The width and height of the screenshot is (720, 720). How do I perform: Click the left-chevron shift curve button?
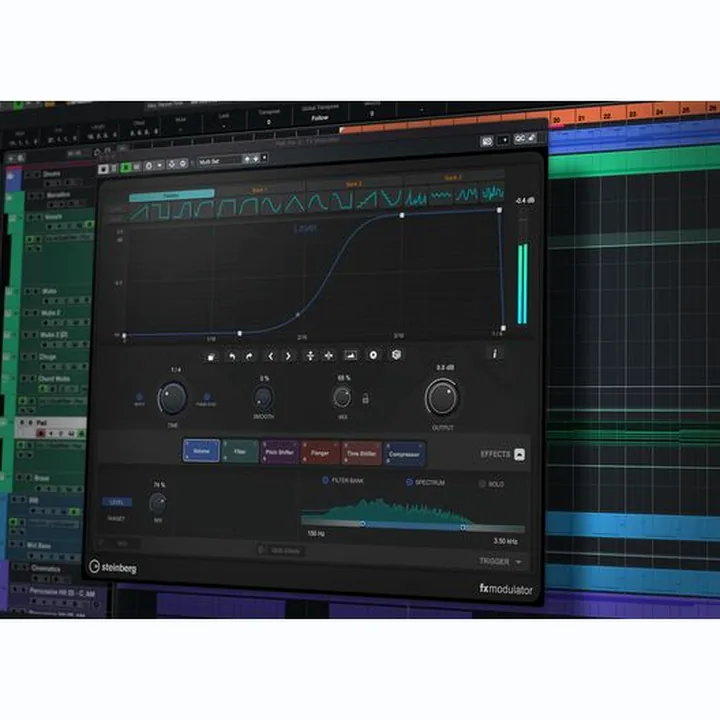[270, 356]
